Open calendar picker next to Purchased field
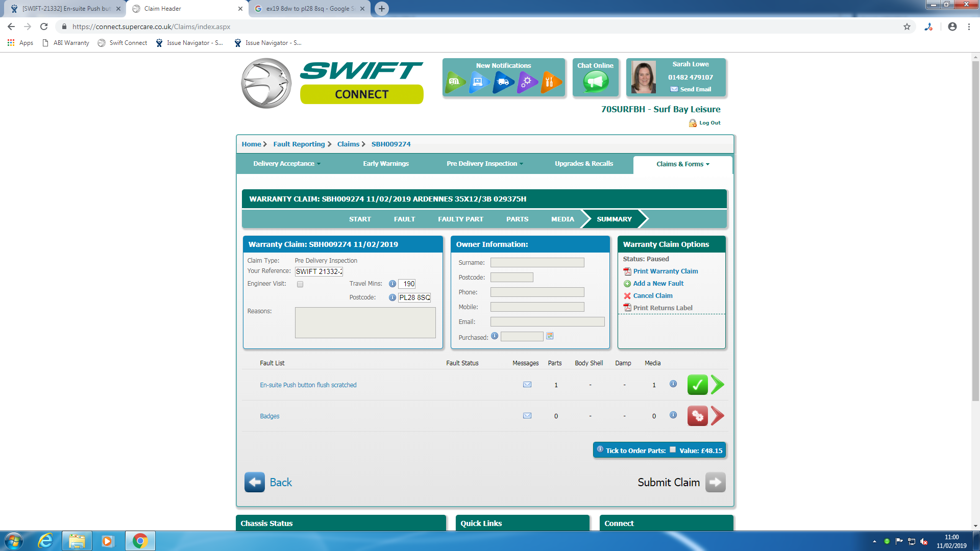This screenshot has height=551, width=980. tap(550, 336)
